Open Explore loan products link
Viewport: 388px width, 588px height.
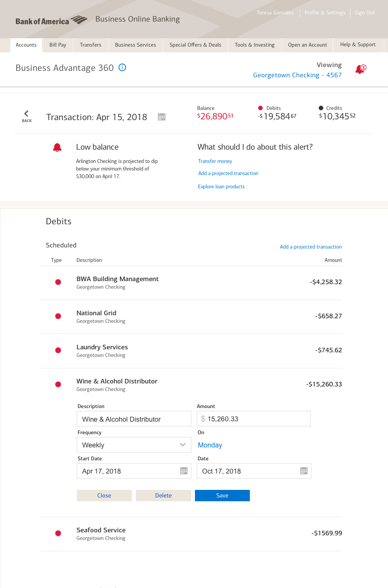click(x=221, y=187)
